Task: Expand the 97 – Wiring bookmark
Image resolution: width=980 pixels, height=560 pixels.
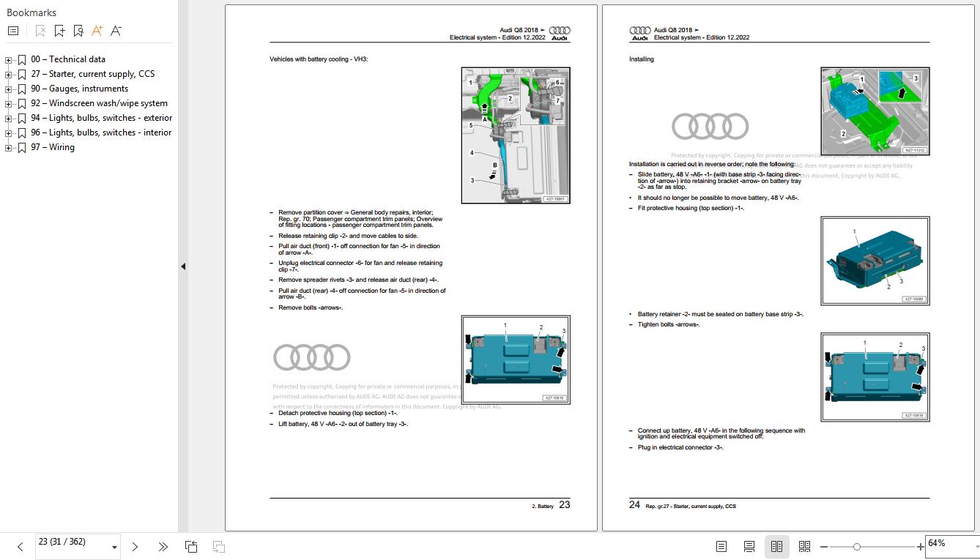Action: pos(8,148)
